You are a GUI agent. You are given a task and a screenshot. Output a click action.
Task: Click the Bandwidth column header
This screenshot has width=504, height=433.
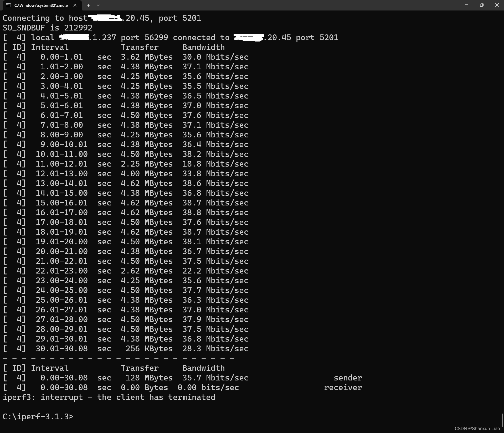point(203,47)
